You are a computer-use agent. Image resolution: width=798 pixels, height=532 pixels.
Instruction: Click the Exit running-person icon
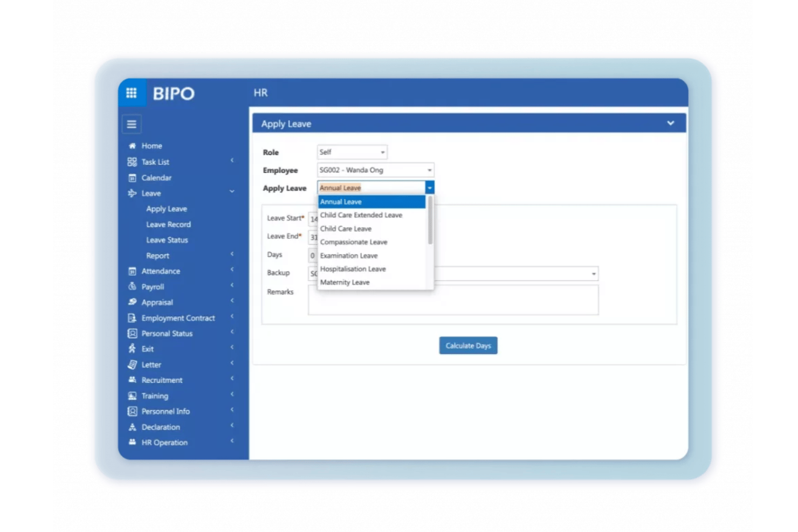point(132,349)
